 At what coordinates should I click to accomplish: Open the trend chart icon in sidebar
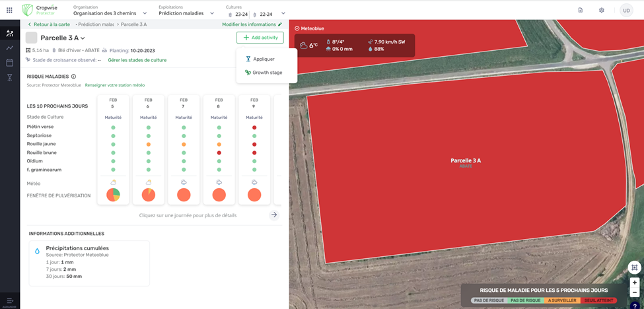10,48
